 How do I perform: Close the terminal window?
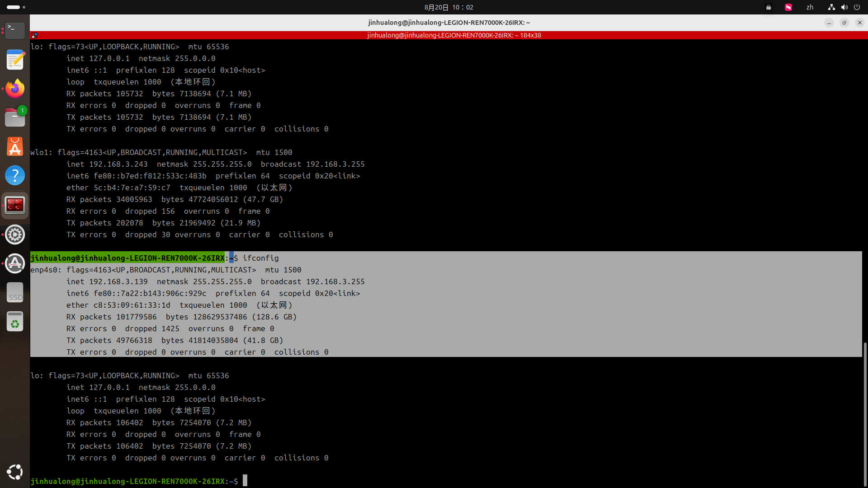click(x=859, y=23)
